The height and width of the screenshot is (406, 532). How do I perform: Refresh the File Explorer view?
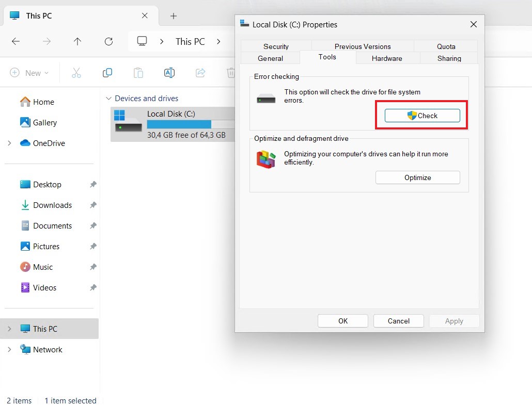tap(108, 42)
